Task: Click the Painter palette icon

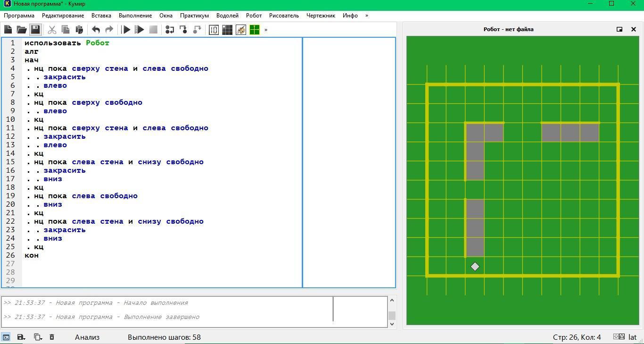Action: (241, 30)
